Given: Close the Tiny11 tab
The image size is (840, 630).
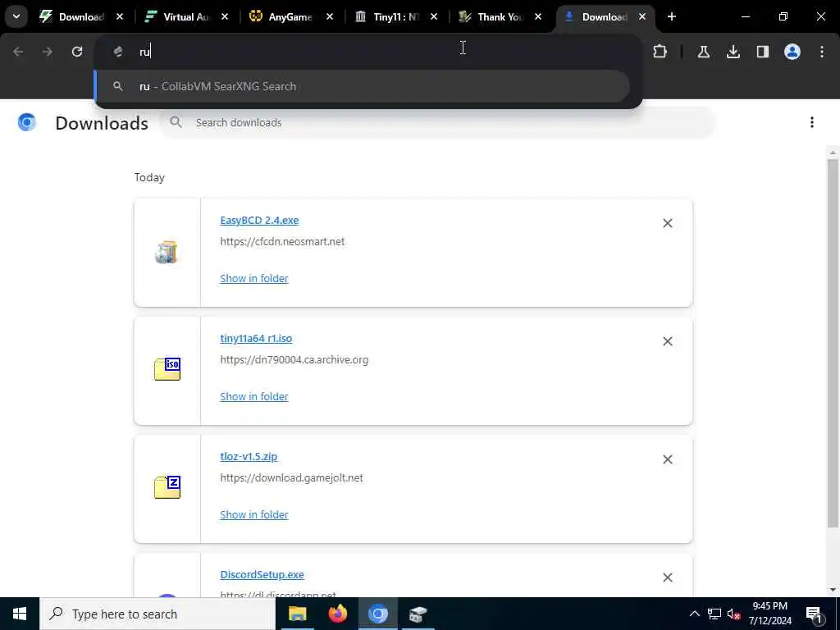Looking at the screenshot, I should (434, 16).
